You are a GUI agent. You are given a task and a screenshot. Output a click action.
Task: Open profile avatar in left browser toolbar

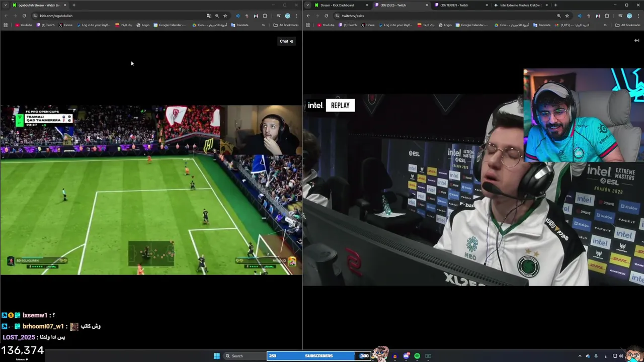287,16
